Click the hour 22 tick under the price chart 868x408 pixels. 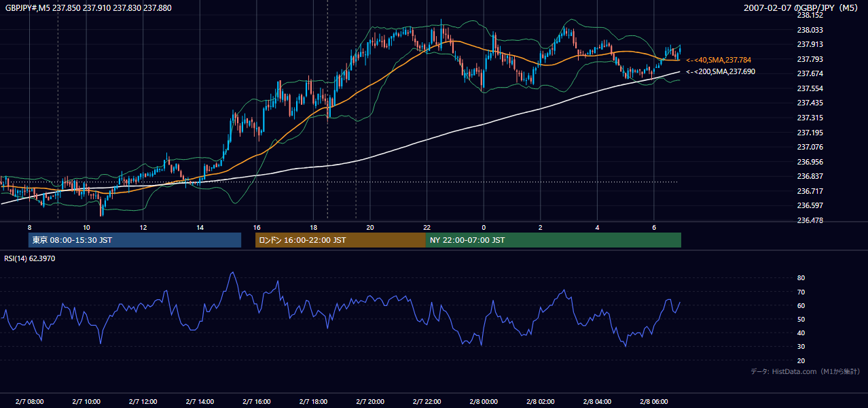click(427, 227)
